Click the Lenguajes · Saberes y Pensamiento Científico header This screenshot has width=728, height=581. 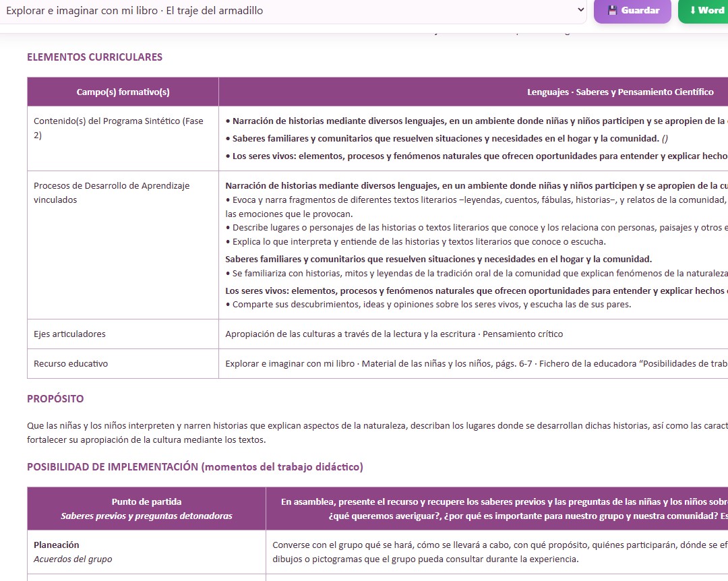click(620, 92)
